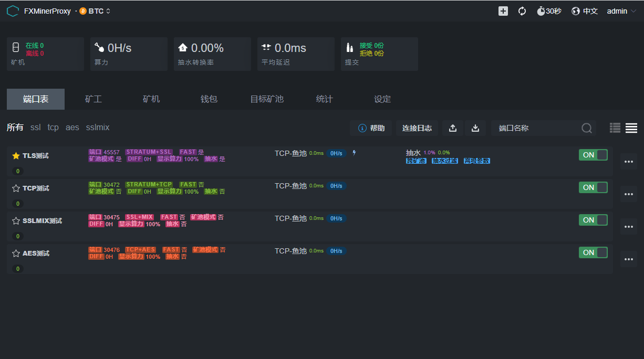Open the admin user menu

click(x=621, y=11)
